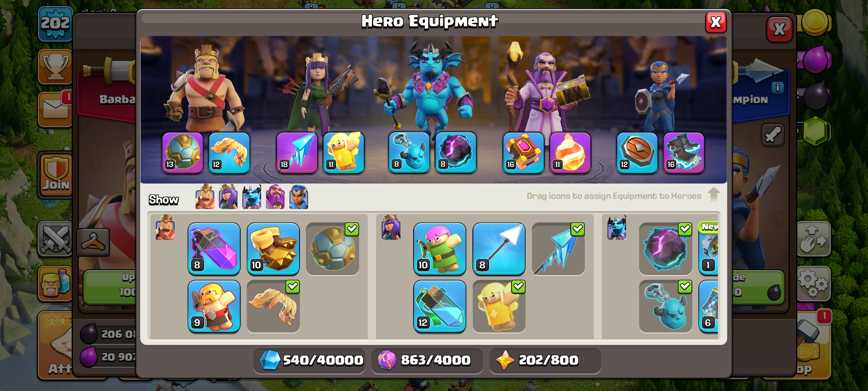868x391 pixels.
Task: Filter equipment by Barbarian King in the Show row
Action: coord(205,197)
